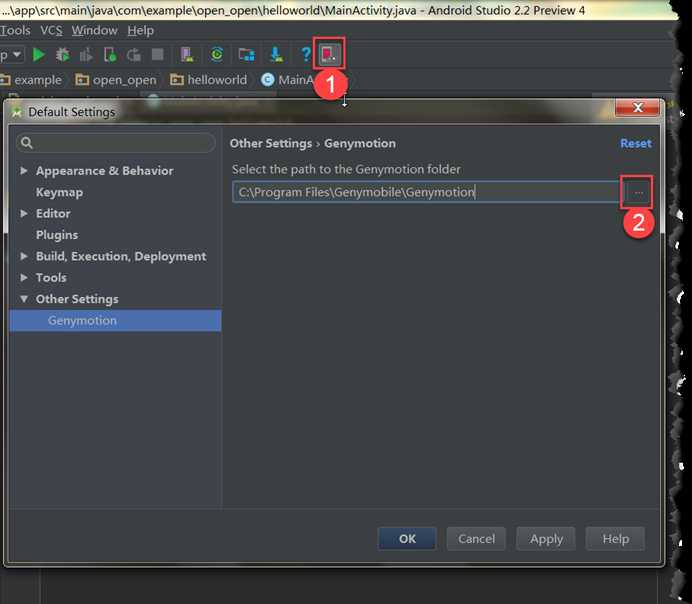692x604 pixels.
Task: Click the settings search magnifier icon
Action: (x=26, y=143)
